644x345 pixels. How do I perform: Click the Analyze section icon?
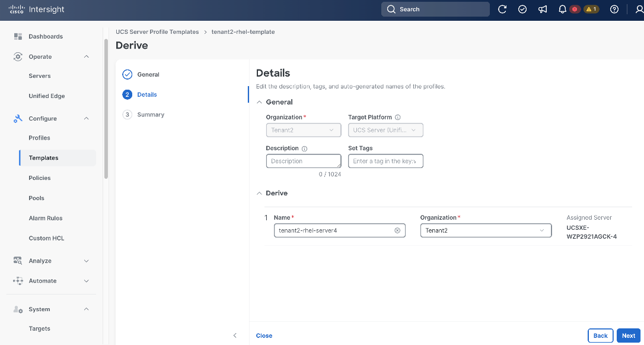point(18,261)
